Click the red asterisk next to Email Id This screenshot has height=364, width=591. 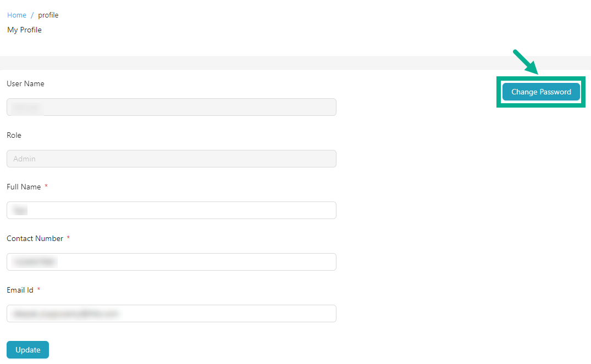[38, 290]
